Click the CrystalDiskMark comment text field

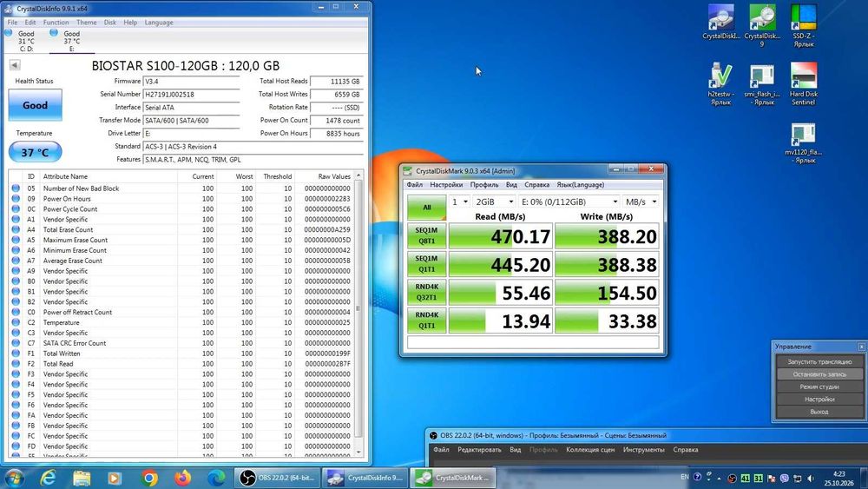tap(533, 343)
